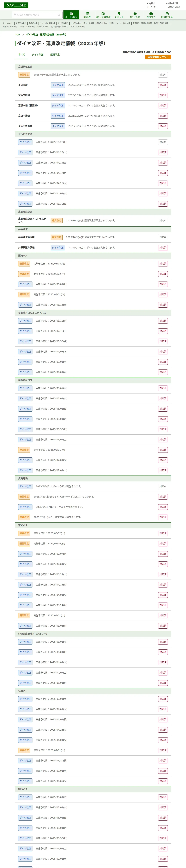
Task: Open 東武バス 2025/07/16(水) 運賃改定 entry
Action: (93, 544)
